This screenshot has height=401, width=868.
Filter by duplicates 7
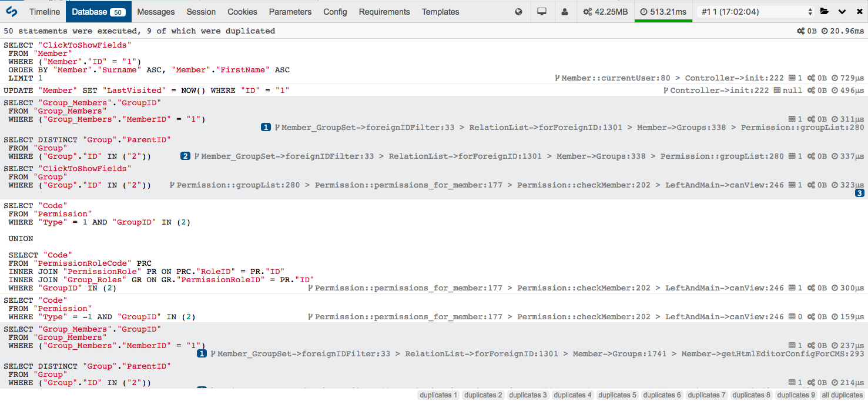(706, 395)
